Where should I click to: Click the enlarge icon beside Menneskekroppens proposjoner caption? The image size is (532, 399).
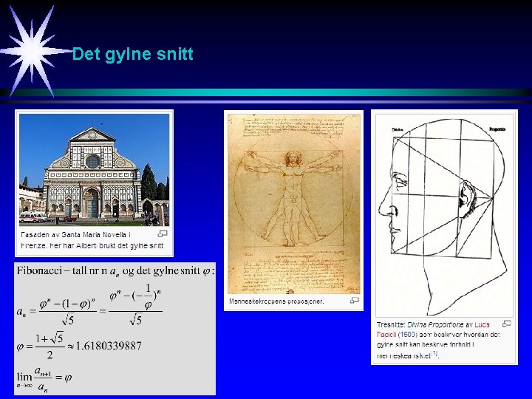click(354, 300)
